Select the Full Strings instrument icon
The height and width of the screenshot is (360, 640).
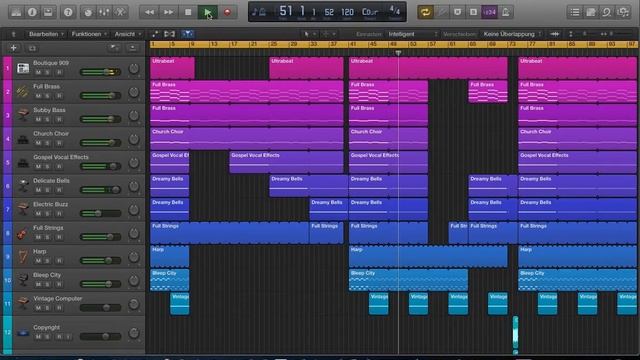pyautogui.click(x=23, y=233)
